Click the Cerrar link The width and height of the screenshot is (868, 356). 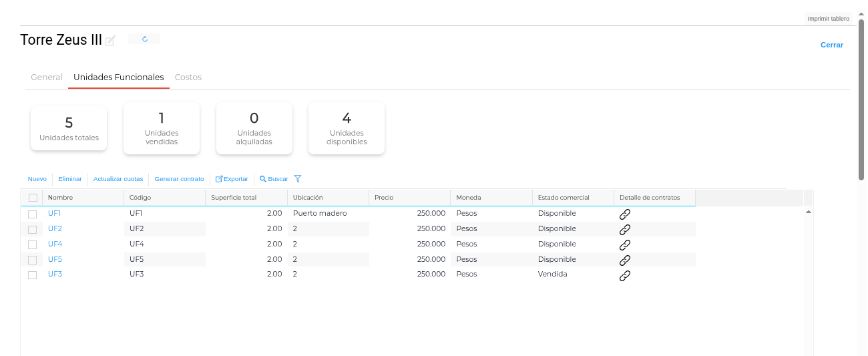click(x=831, y=45)
